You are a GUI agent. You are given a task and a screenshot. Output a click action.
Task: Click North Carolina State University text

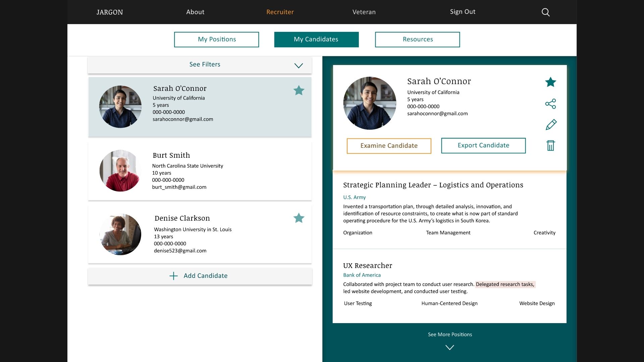(187, 166)
